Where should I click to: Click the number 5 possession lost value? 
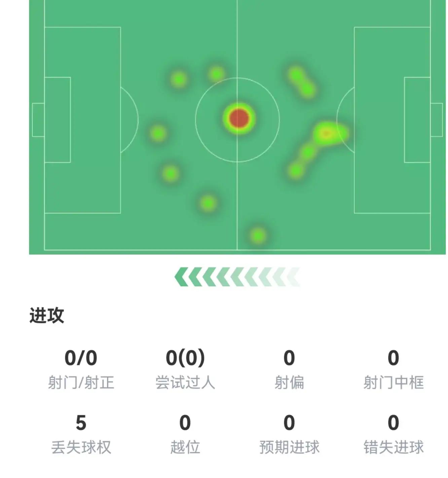pyautogui.click(x=81, y=422)
